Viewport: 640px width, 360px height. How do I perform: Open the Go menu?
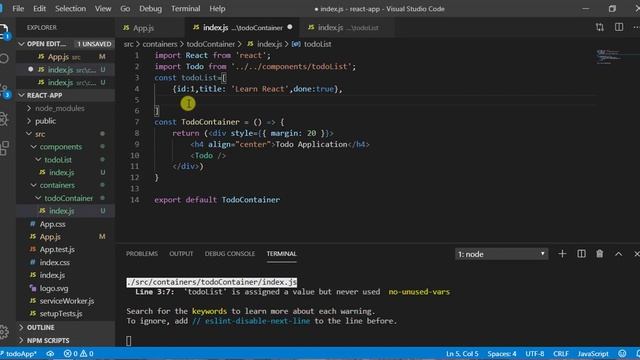coord(125,9)
